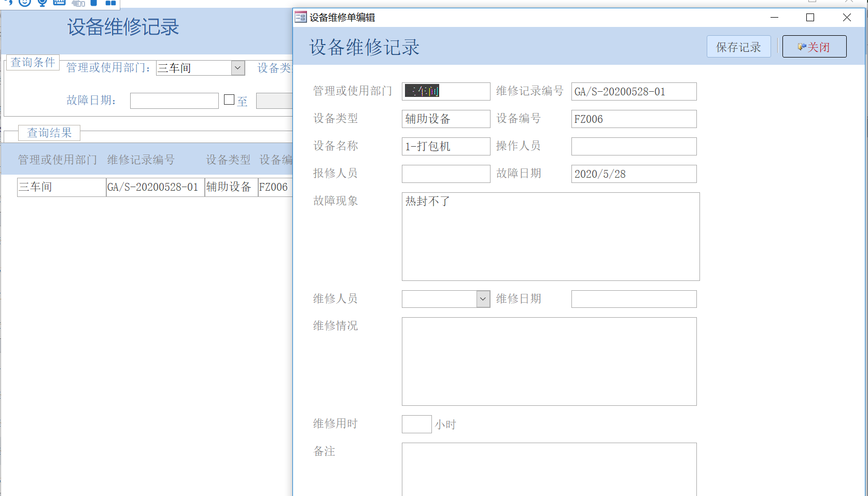The height and width of the screenshot is (496, 868).
Task: Click the 故障日期: label in query panel
Action: [x=91, y=100]
